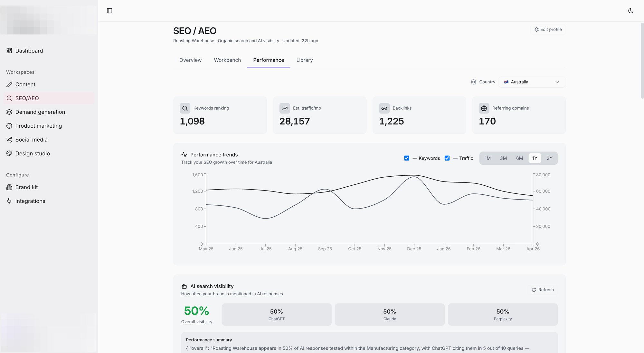Click the Backlinks chain link icon
644x353 pixels.
point(384,108)
